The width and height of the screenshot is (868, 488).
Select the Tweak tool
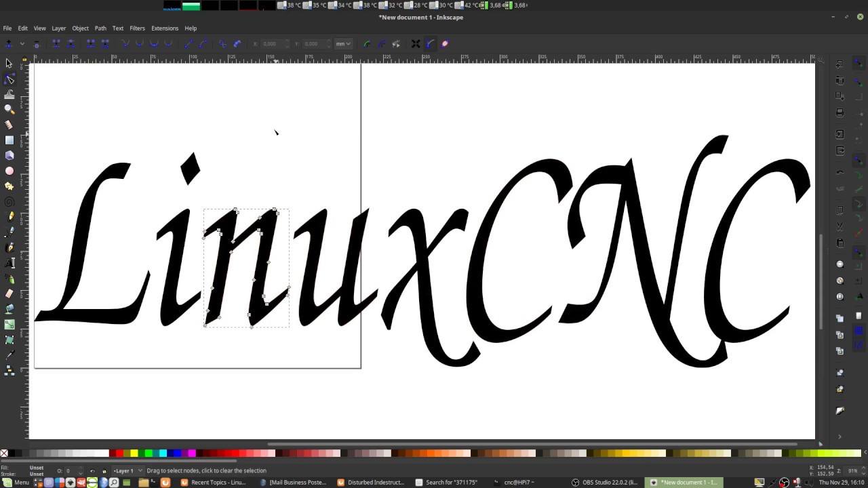click(x=9, y=94)
